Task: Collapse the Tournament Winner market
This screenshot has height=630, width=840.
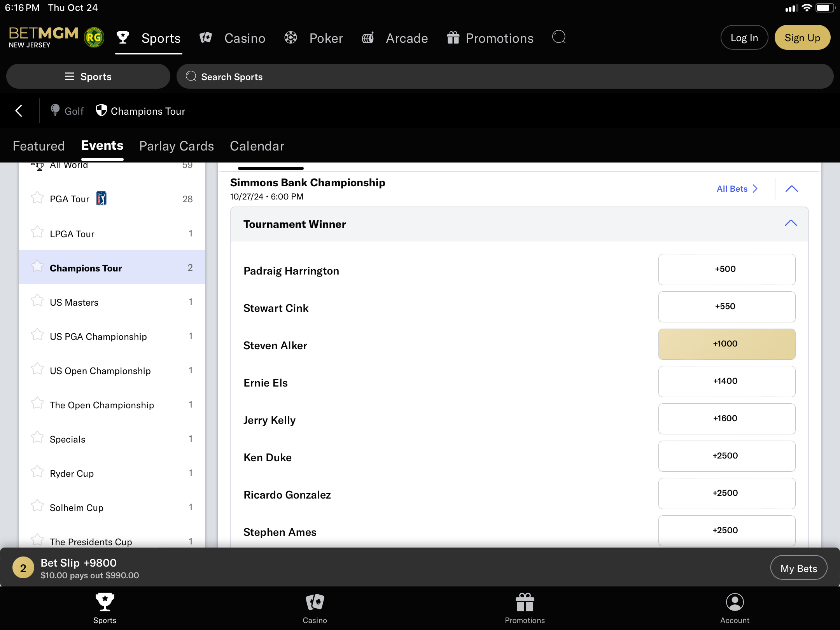Action: point(791,223)
